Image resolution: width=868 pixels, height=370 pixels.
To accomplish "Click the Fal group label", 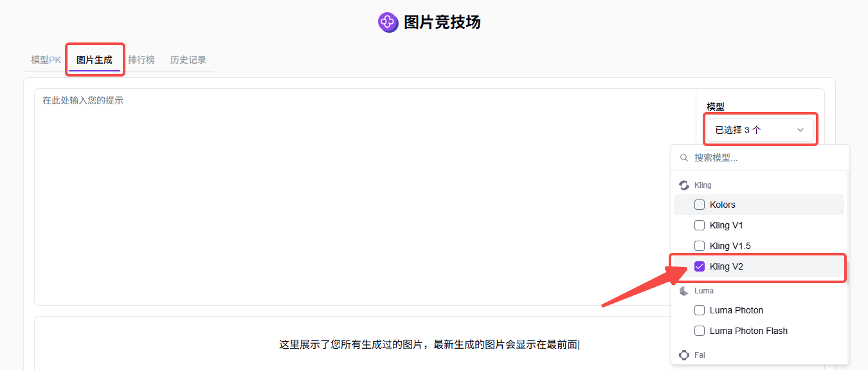I will (x=700, y=355).
